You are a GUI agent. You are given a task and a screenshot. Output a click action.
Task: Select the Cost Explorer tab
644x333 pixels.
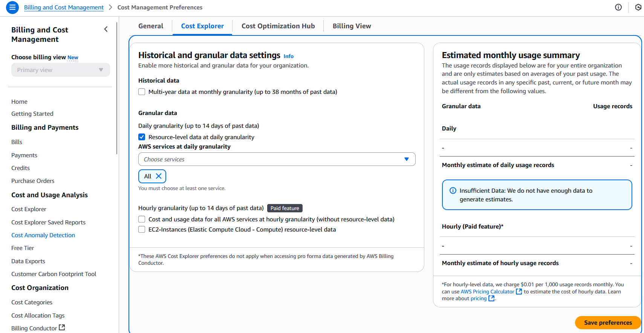(202, 26)
